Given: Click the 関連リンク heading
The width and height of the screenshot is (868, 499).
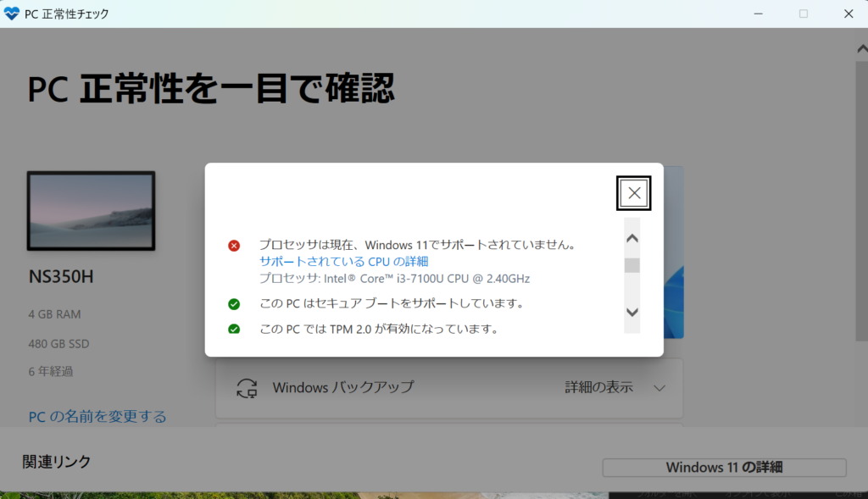Looking at the screenshot, I should tap(57, 462).
